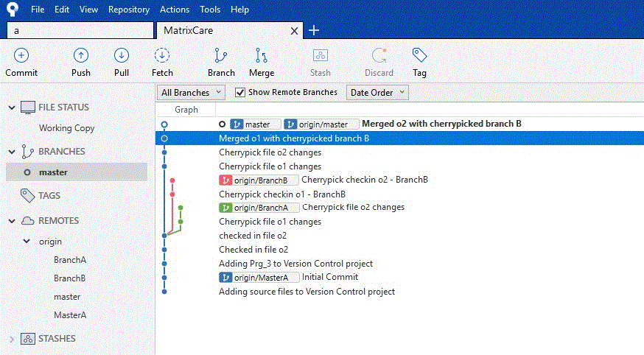The height and width of the screenshot is (355, 644).
Task: Click the graph node of the top commit
Action: 164,124
